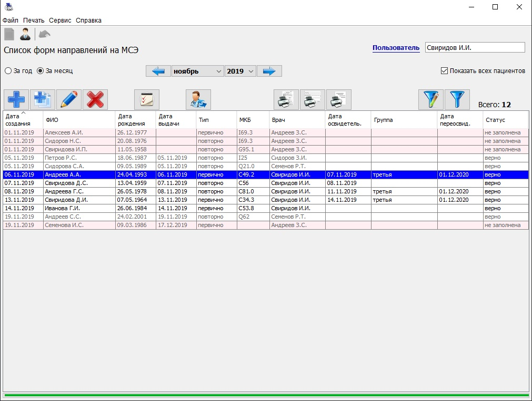Open the month dropdown showing 'ноябрь'
The height and width of the screenshot is (401, 532).
click(198, 71)
